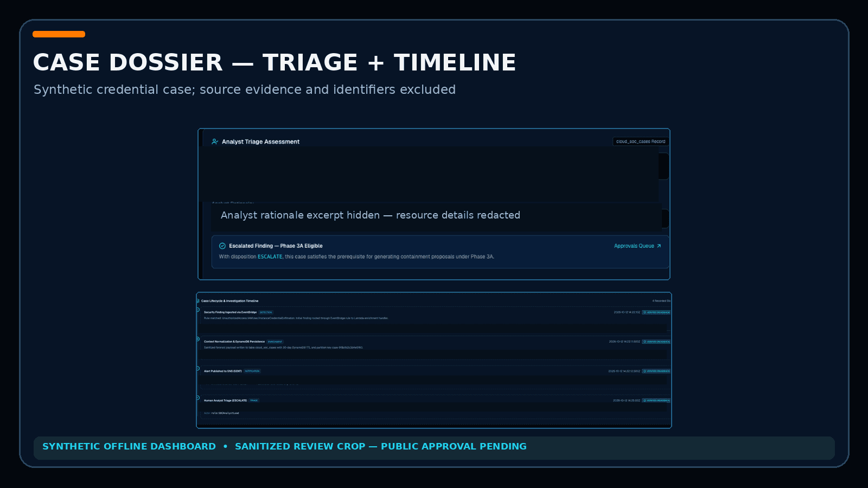Select the 'Escalated Finding — Phase 3A Eligible' heading

[x=276, y=246]
